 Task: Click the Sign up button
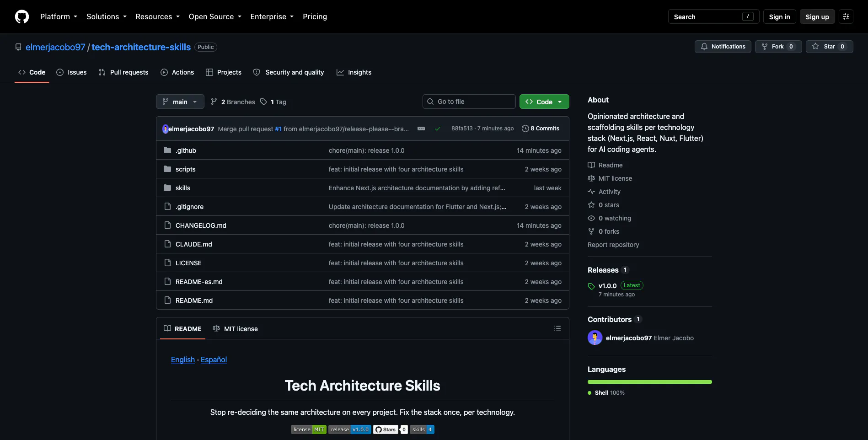click(817, 16)
